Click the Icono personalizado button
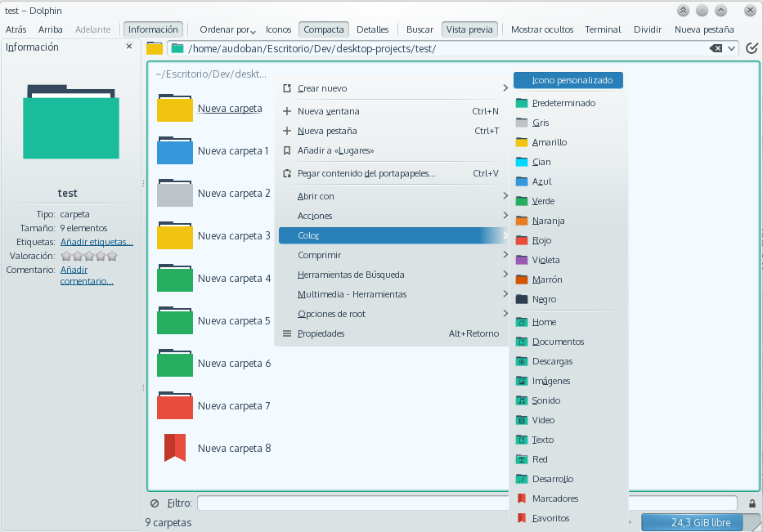Viewport: 763px width, 532px height. click(x=568, y=80)
